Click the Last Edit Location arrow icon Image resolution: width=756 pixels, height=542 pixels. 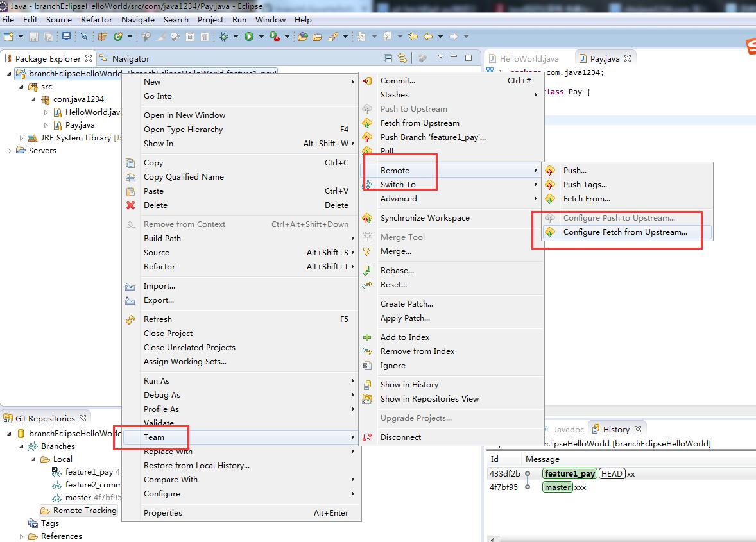point(413,37)
